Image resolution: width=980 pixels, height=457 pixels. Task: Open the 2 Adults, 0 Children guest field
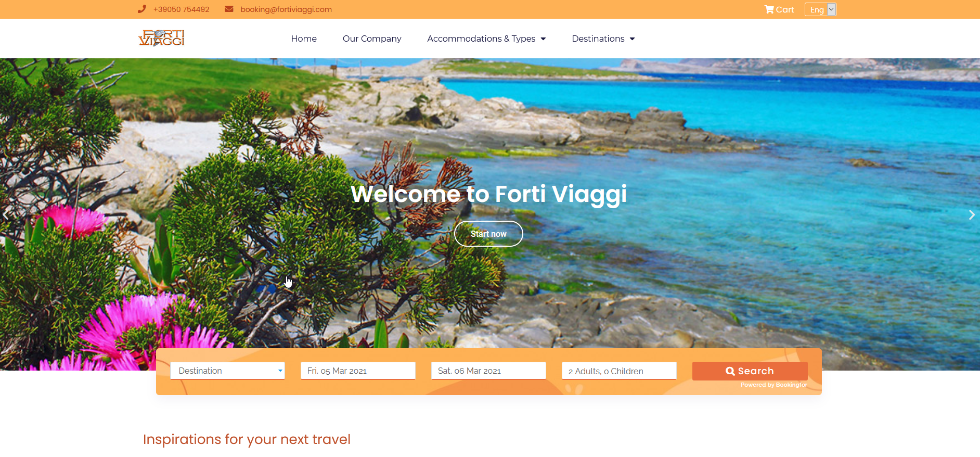coord(619,371)
